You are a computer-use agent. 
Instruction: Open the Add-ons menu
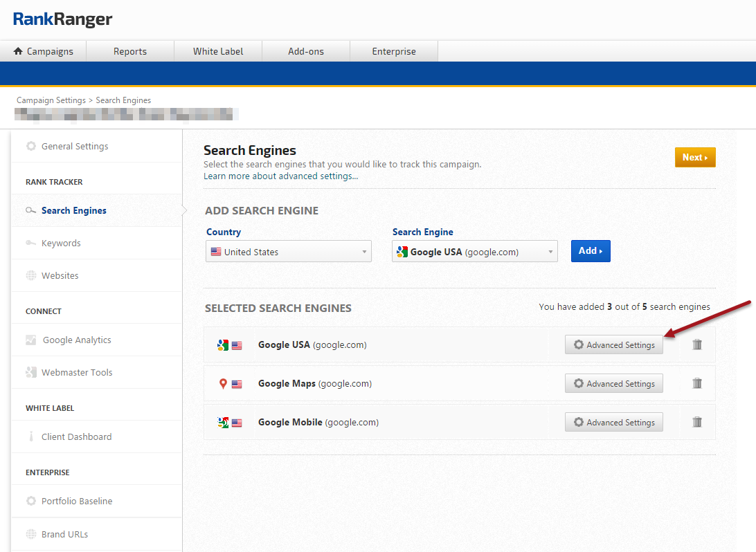tap(306, 51)
